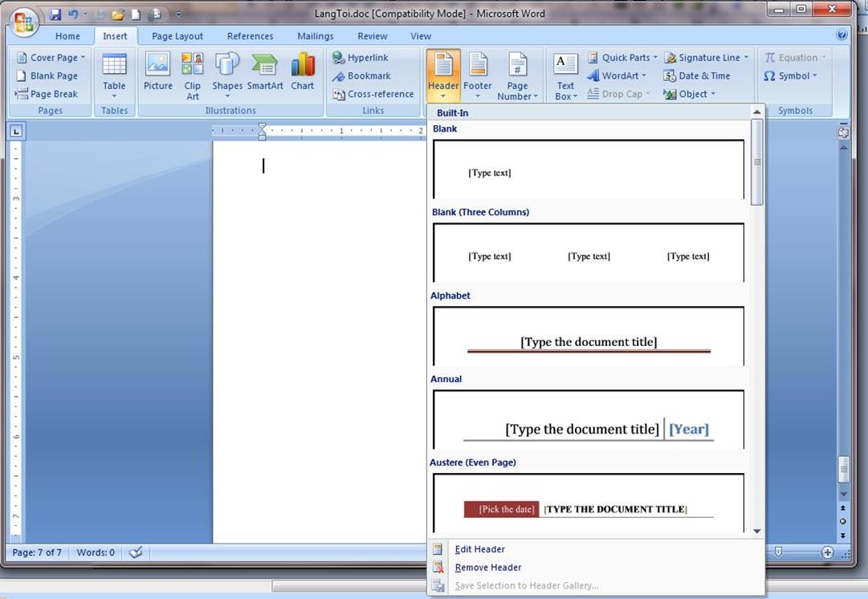Switch to the Home tab
The height and width of the screenshot is (599, 868).
click(67, 36)
